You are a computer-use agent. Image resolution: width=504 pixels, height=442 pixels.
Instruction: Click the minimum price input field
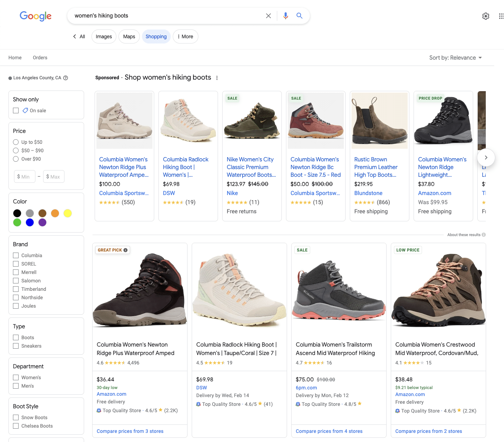pos(25,176)
